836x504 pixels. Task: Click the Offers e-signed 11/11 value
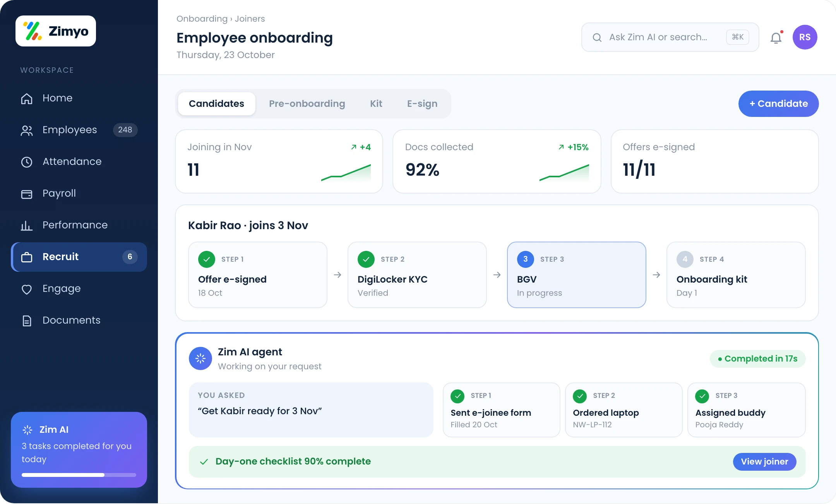639,170
